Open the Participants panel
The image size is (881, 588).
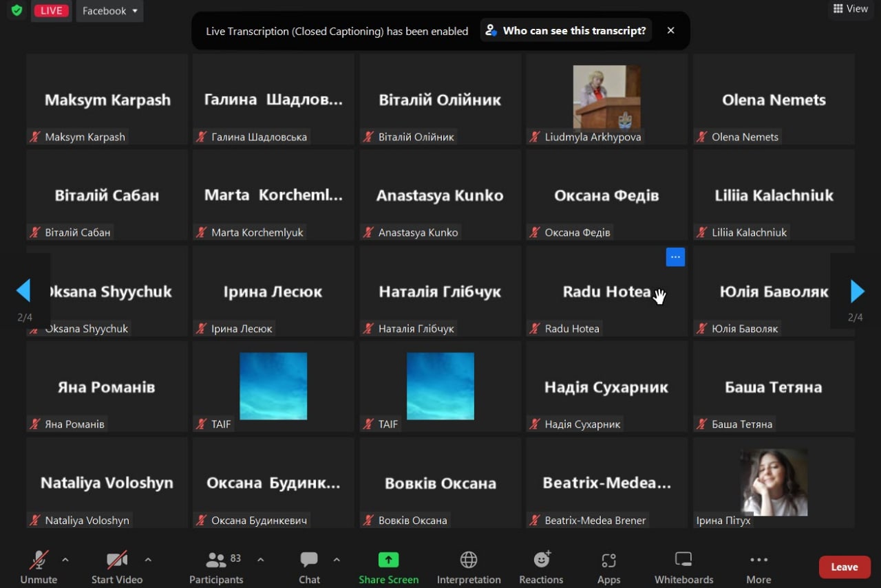[x=216, y=567]
